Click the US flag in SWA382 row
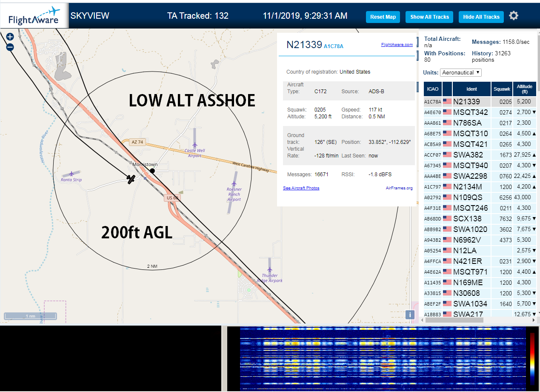This screenshot has height=392, width=540. [447, 155]
